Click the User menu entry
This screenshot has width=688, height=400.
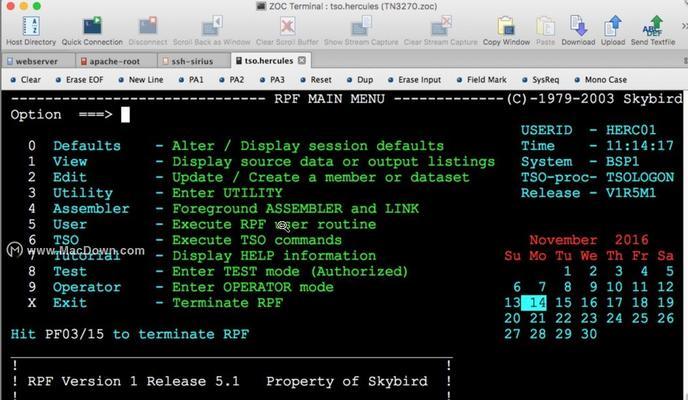(x=70, y=225)
